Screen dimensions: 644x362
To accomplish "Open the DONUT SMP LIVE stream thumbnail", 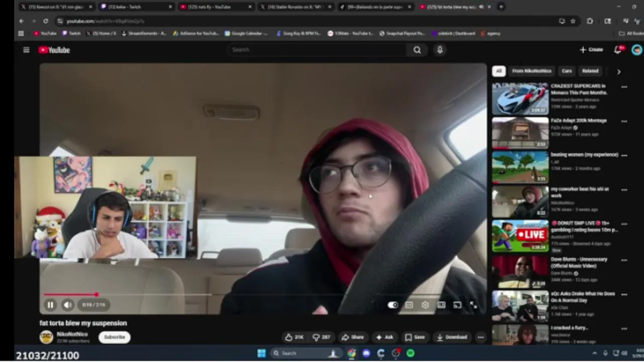I will [x=520, y=236].
